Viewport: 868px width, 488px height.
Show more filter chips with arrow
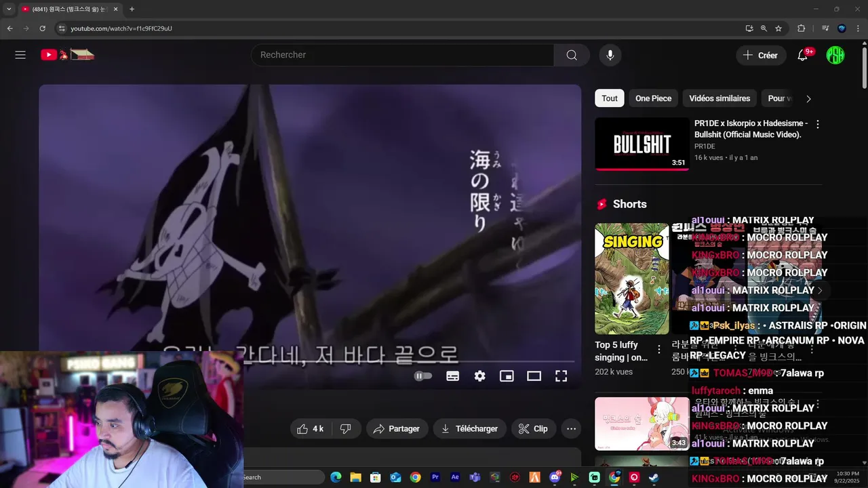(x=808, y=98)
